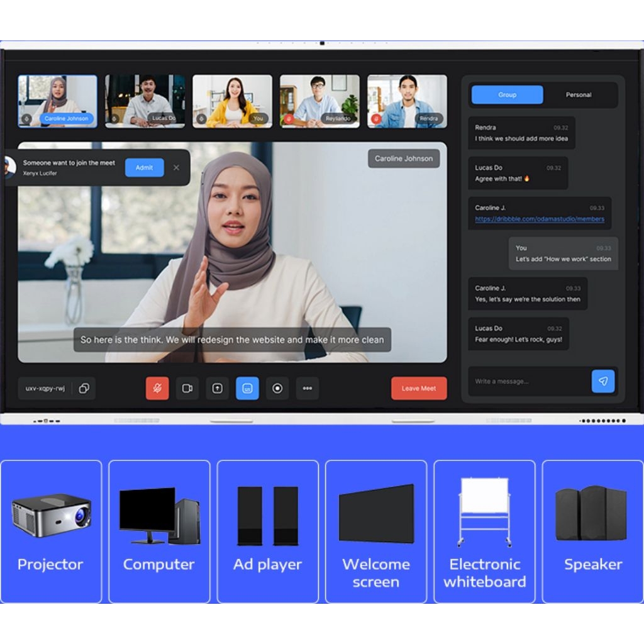Image resolution: width=644 pixels, height=644 pixels.
Task: Switch to the Personal chat tab
Action: click(578, 95)
